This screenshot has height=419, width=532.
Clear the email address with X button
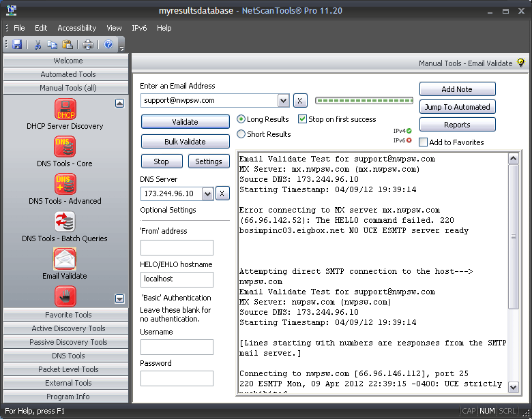pyautogui.click(x=300, y=101)
